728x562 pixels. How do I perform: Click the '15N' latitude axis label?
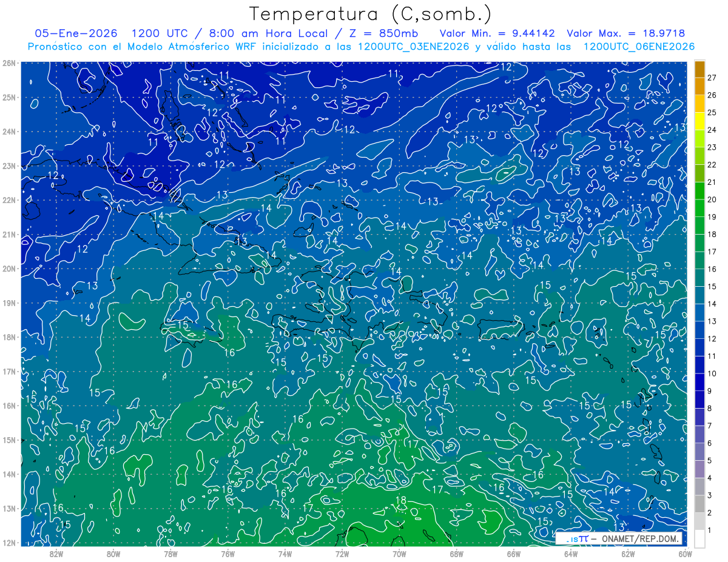click(9, 440)
